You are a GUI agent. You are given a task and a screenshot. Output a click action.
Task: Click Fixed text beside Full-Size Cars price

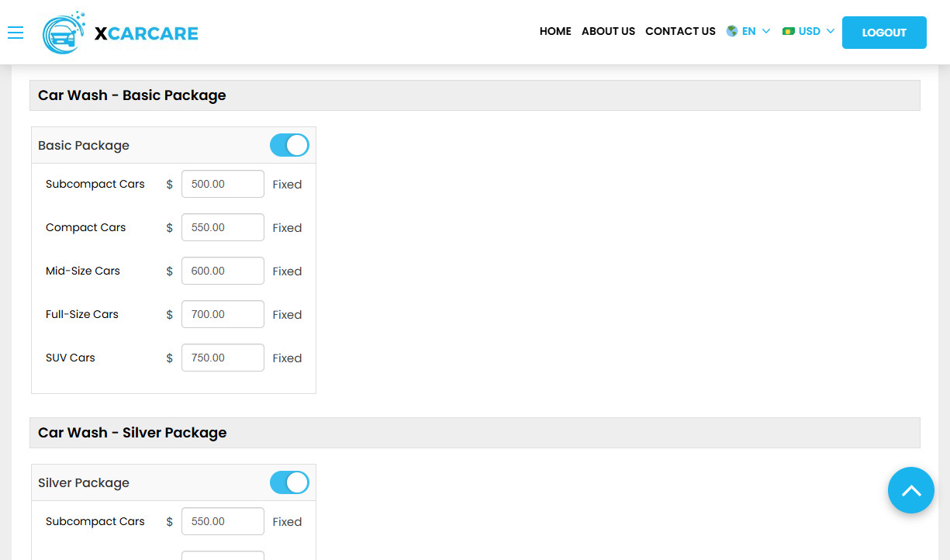[287, 315]
